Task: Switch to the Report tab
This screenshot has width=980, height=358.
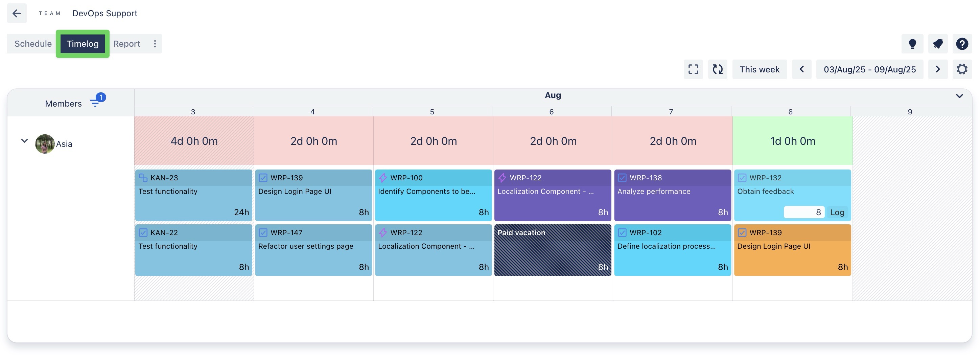Action: point(127,44)
